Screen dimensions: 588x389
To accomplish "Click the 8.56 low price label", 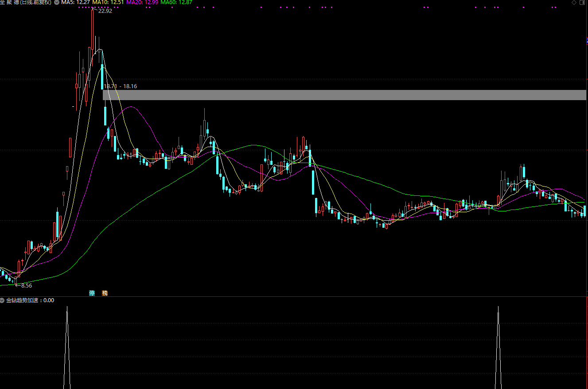I will coord(27,286).
